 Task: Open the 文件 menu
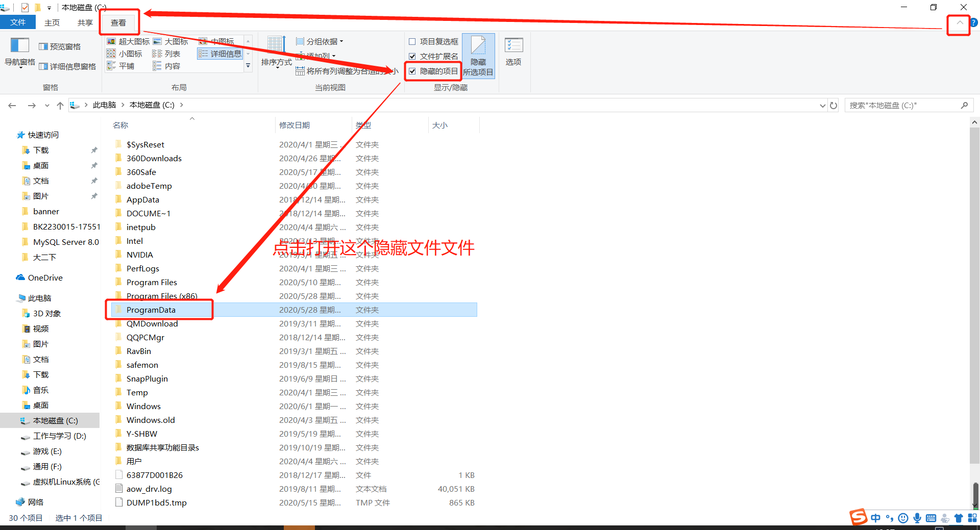[x=18, y=22]
